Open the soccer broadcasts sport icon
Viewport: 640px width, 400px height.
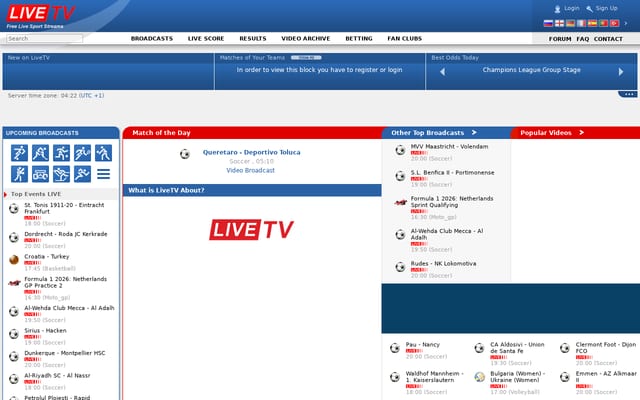[19, 153]
